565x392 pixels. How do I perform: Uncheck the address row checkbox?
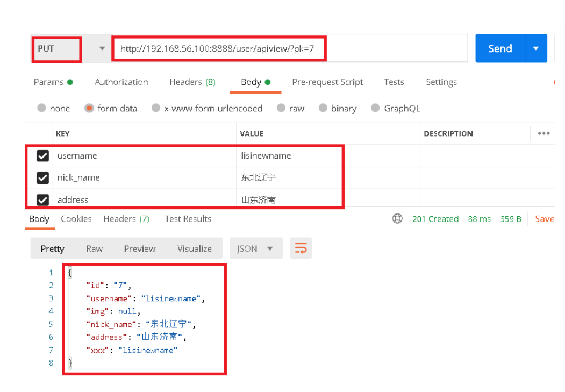(42, 199)
